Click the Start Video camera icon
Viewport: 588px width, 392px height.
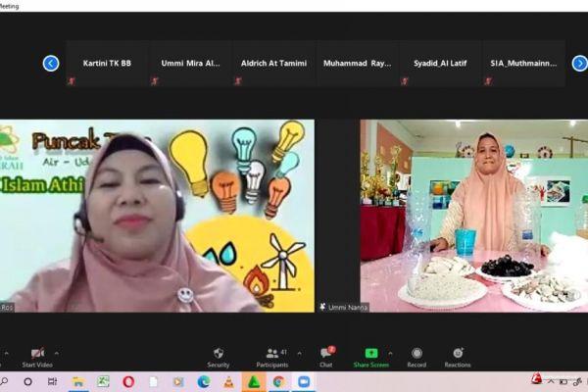37,353
